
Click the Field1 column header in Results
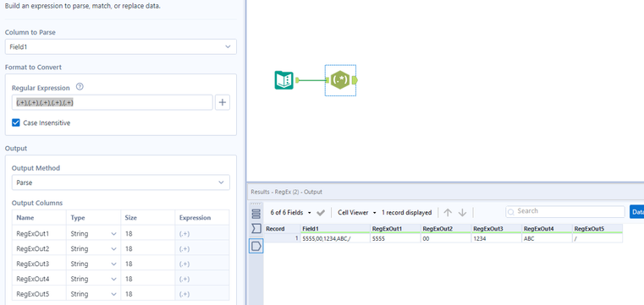tap(335, 229)
